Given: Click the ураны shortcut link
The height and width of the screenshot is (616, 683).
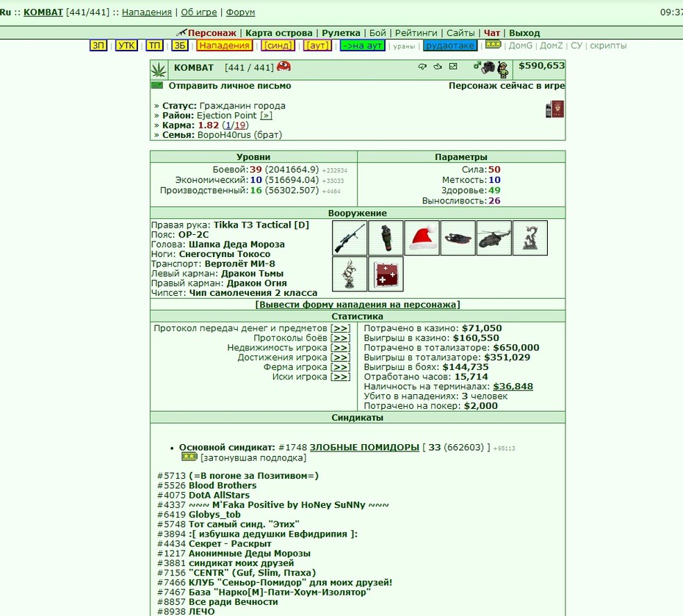Looking at the screenshot, I should coord(404,46).
